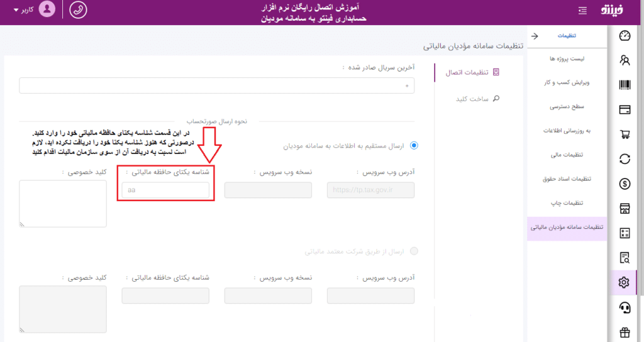
Task: Open the support headset icon in sidebar
Action: [625, 307]
